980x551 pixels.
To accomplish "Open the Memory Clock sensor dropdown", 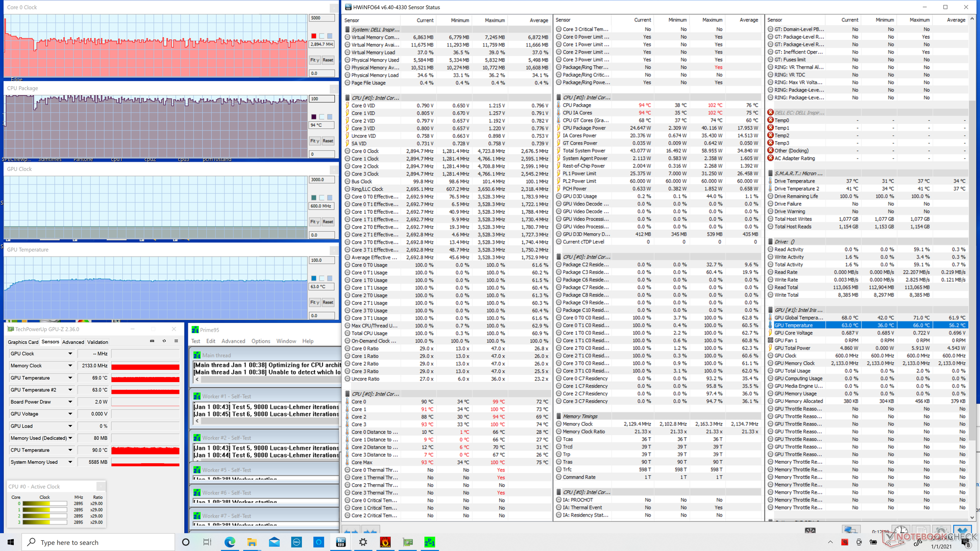I will 70,366.
